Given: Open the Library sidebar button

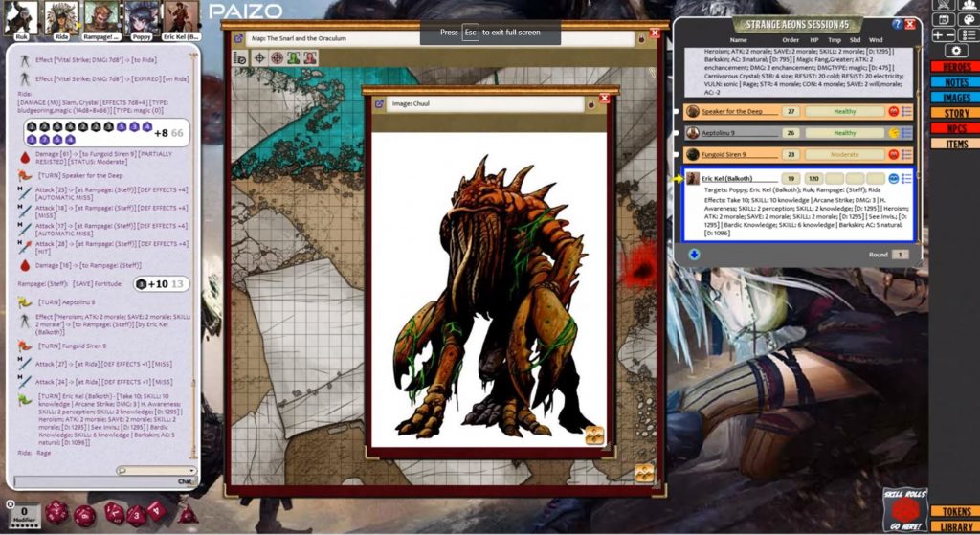Looking at the screenshot, I should pyautogui.click(x=955, y=527).
